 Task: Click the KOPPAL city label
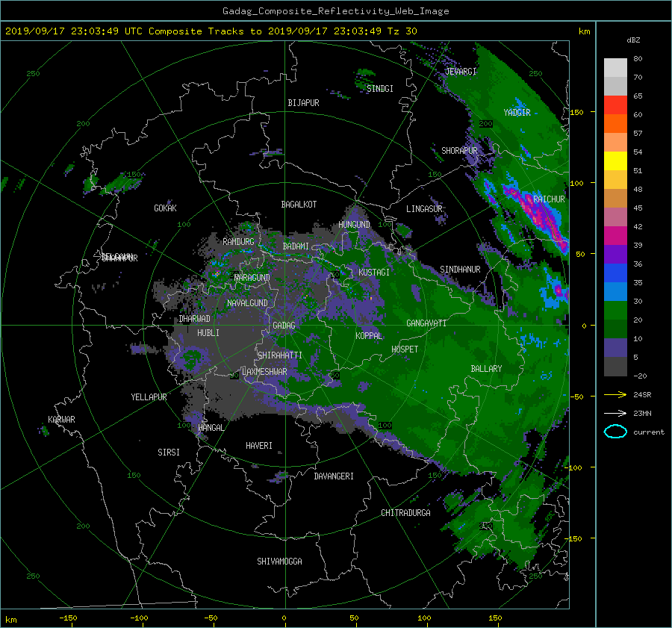click(x=369, y=335)
